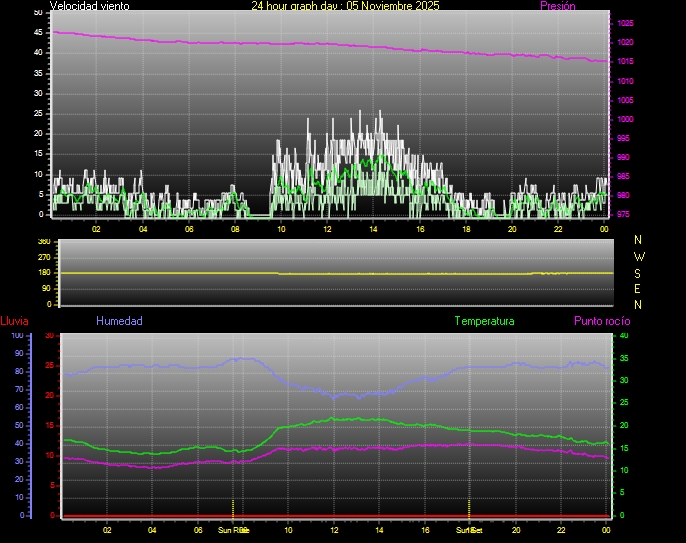Click the 50 value on wind speed axis
This screenshot has width=686, height=543.
(x=38, y=12)
